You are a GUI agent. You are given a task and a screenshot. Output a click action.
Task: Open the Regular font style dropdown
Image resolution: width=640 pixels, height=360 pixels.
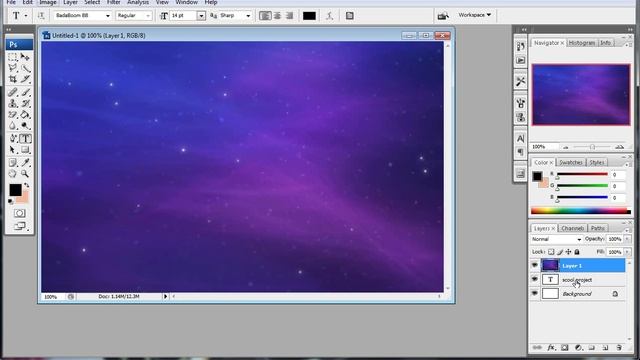(148, 16)
